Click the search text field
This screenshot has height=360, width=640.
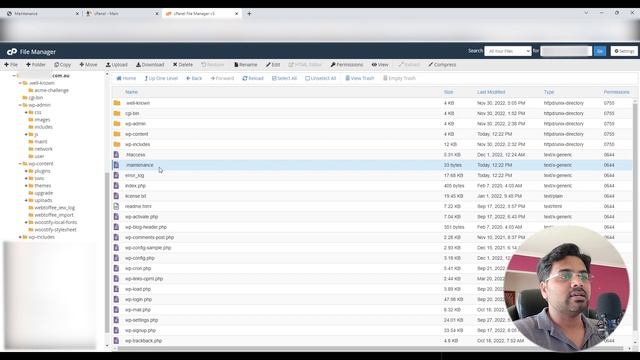(x=566, y=51)
